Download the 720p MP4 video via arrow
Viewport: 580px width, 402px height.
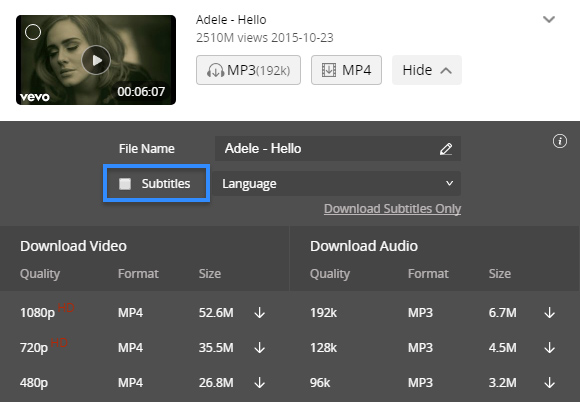click(260, 348)
